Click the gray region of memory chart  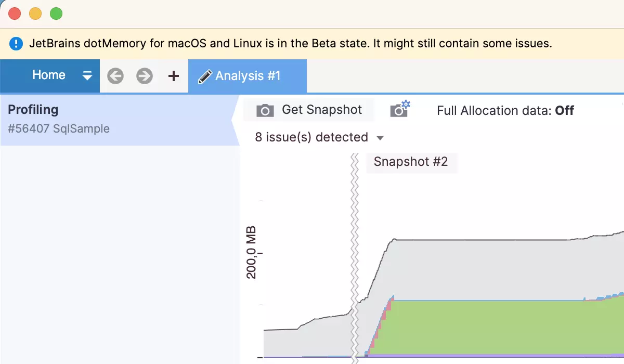[484, 269]
